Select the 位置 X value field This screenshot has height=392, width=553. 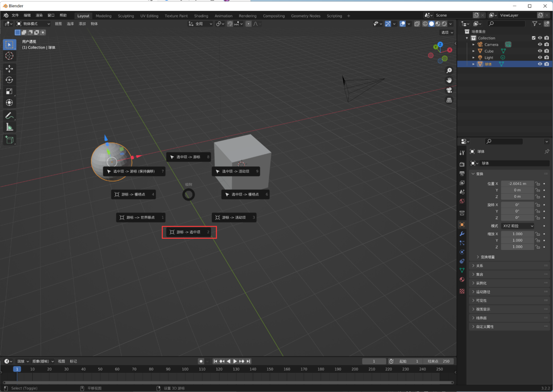[x=517, y=183]
